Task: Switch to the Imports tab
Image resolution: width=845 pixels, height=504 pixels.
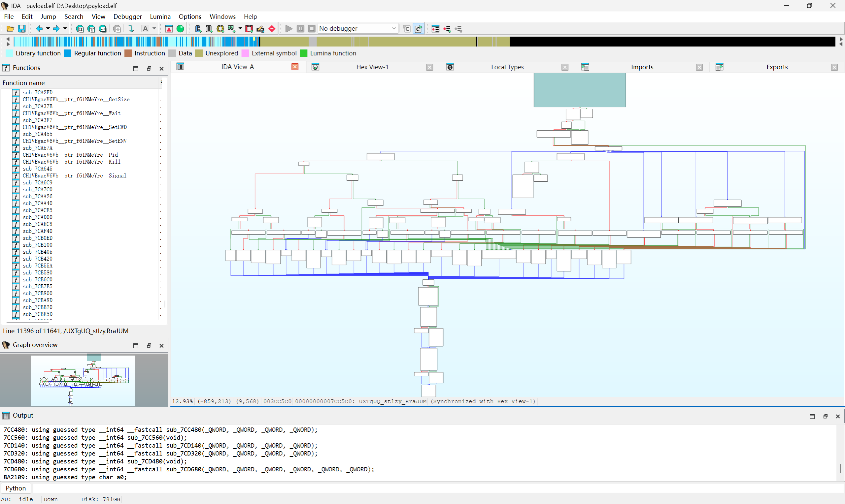Action: pyautogui.click(x=642, y=67)
